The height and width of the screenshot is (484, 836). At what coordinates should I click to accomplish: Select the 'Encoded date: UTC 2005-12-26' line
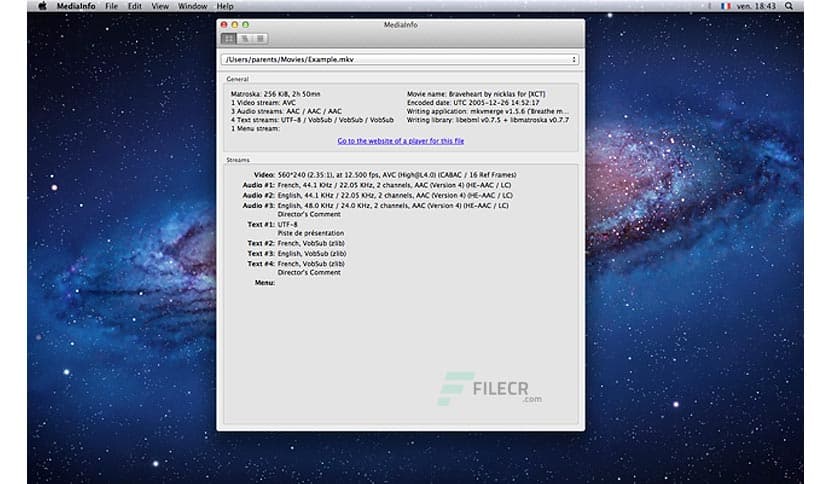tap(473, 103)
